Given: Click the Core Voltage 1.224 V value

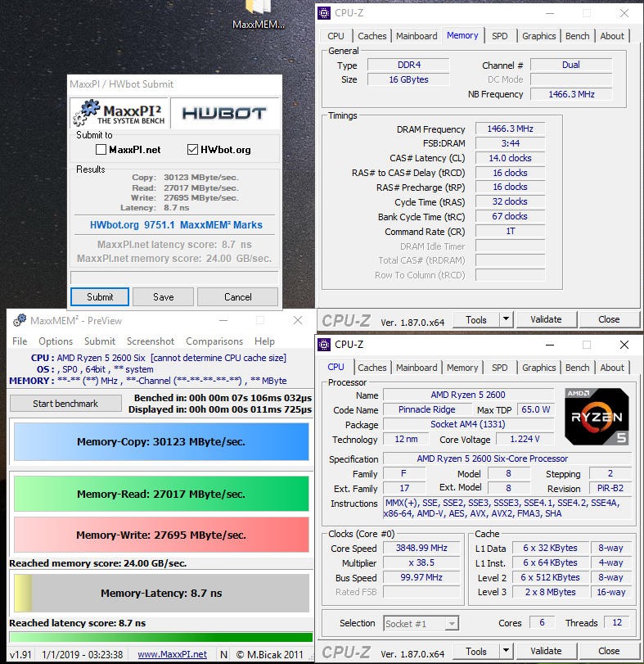Looking at the screenshot, I should pyautogui.click(x=525, y=439).
